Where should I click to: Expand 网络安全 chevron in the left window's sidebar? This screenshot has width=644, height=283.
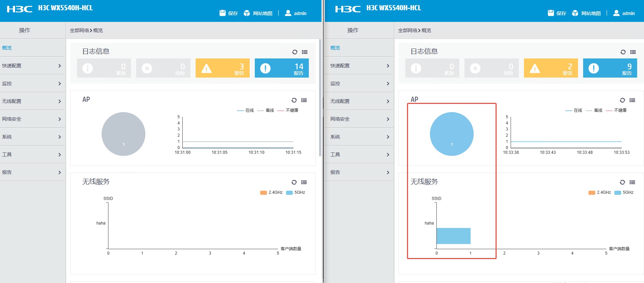(x=60, y=119)
